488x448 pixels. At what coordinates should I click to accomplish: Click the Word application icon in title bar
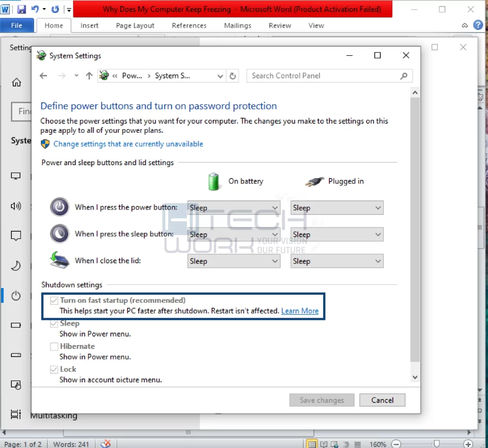[5, 10]
